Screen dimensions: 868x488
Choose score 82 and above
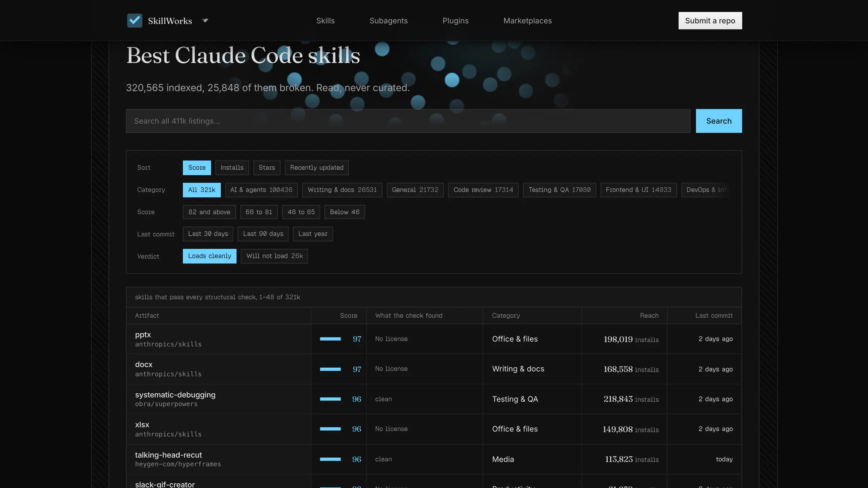point(209,212)
